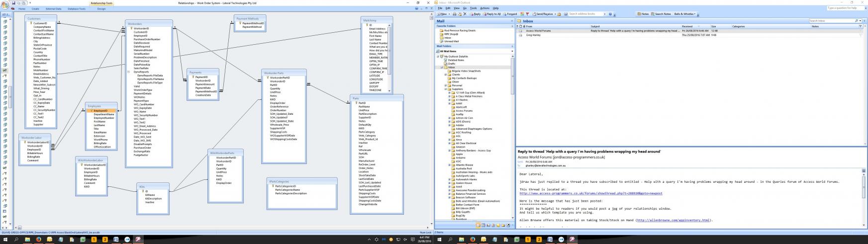Select Deleted Items folder
868x244 pixels.
coord(456,60)
